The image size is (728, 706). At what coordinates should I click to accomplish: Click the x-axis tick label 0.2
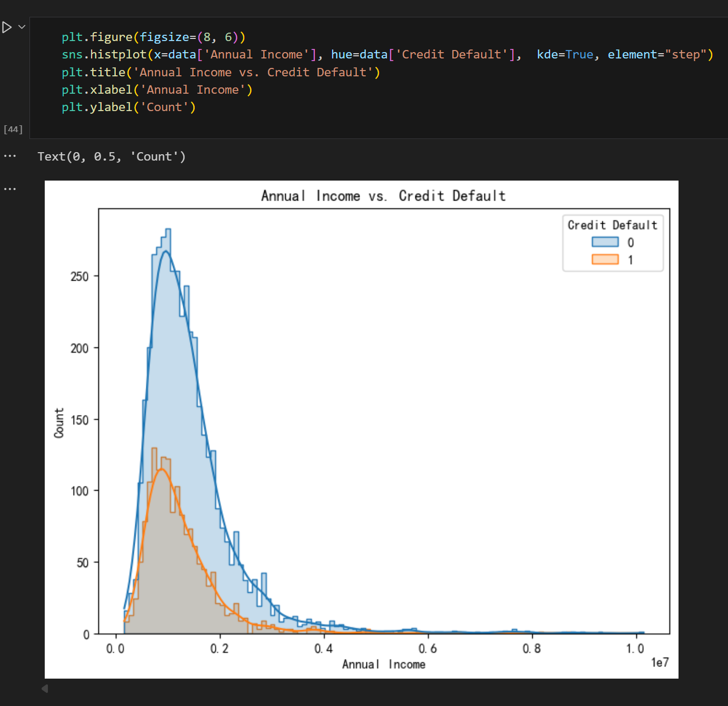coord(220,649)
